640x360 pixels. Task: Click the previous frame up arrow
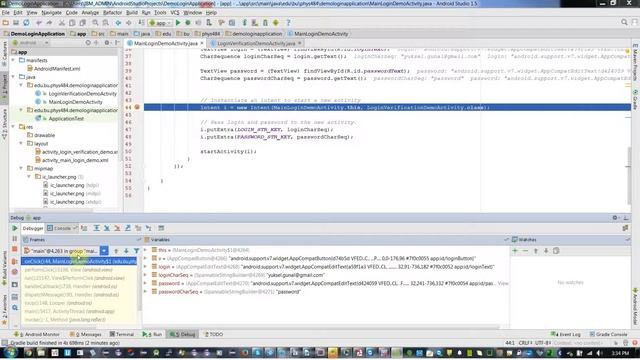116,251
